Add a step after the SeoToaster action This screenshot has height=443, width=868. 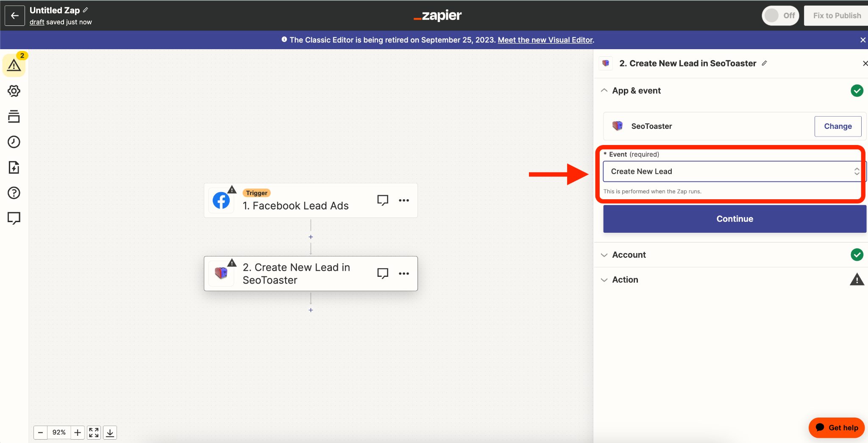coord(311,310)
